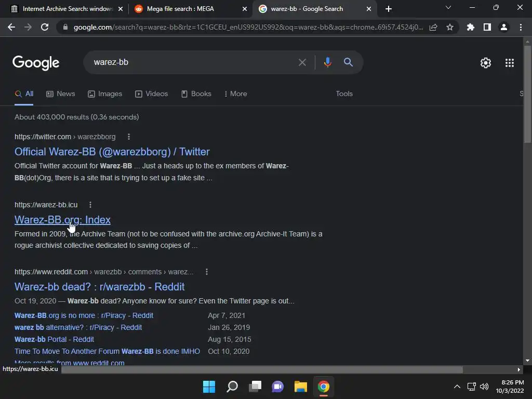Toggle the Chrome side panel
Screen dimensions: 532x399
tap(487, 27)
